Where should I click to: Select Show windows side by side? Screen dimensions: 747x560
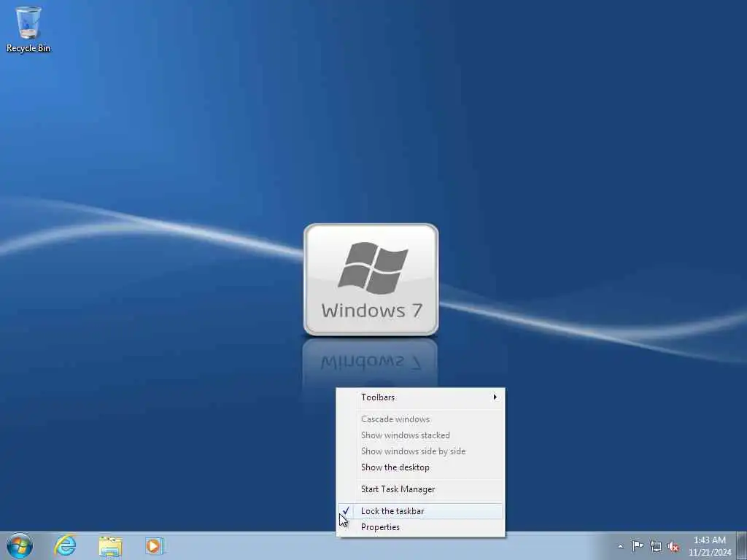[421, 451]
